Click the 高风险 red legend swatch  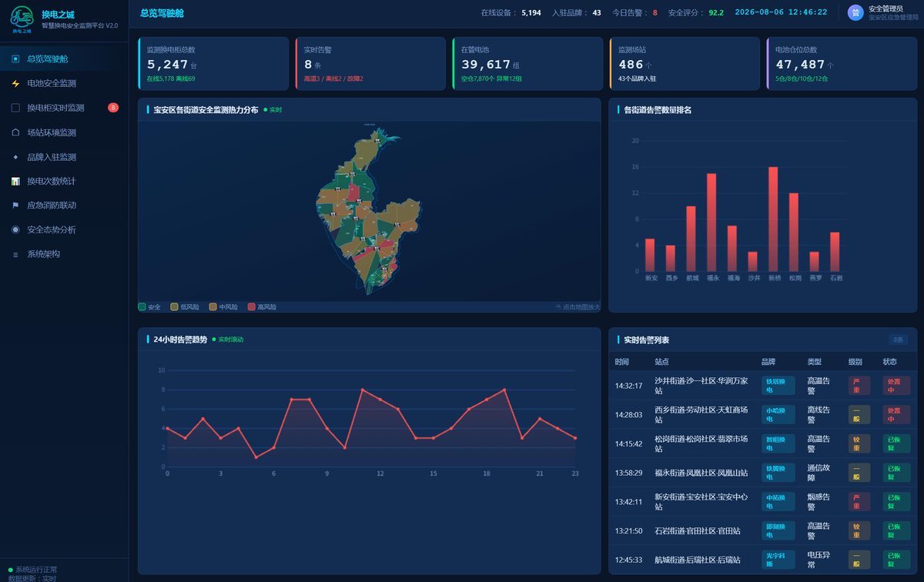pyautogui.click(x=251, y=307)
